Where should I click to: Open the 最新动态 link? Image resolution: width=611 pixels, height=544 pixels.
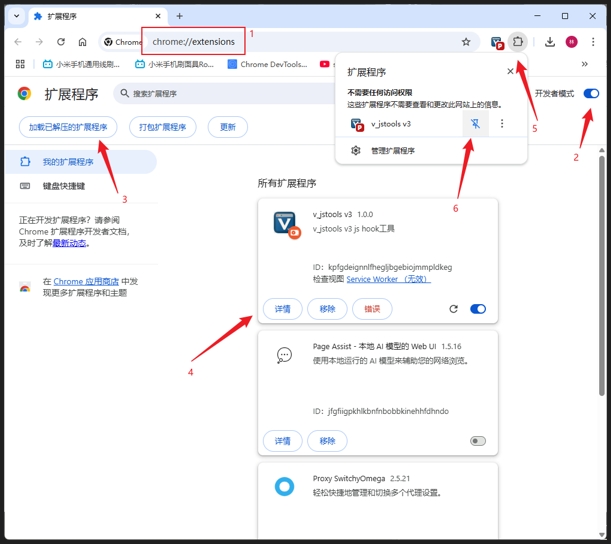tap(69, 243)
